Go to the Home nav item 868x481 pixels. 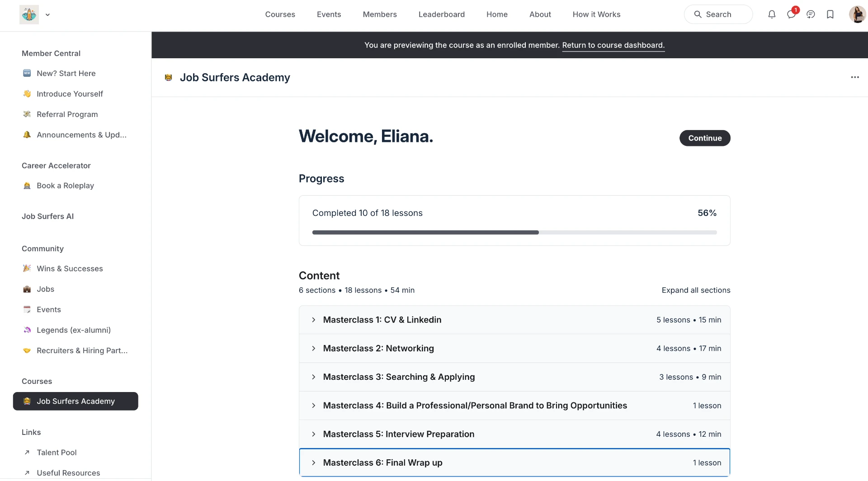coord(497,14)
